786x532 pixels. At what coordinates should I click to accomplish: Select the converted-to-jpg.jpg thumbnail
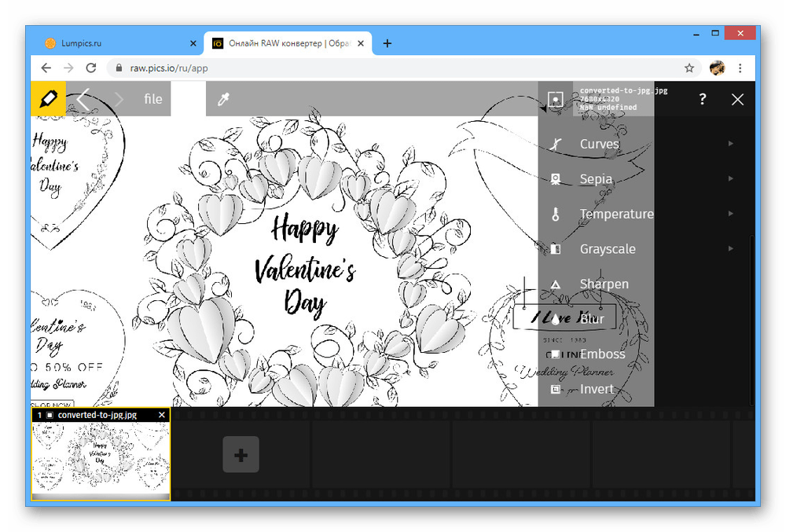point(101,460)
